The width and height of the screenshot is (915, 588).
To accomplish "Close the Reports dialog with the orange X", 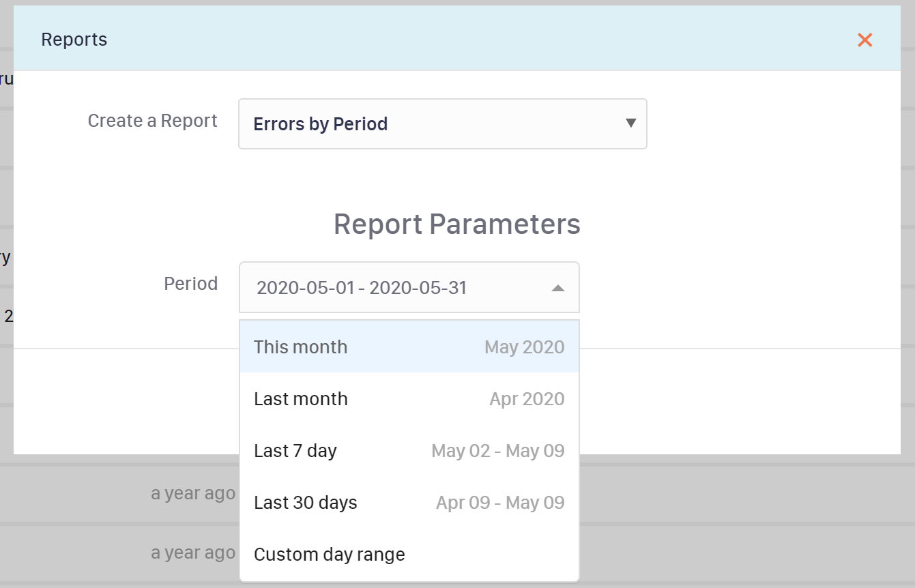I will pyautogui.click(x=865, y=40).
